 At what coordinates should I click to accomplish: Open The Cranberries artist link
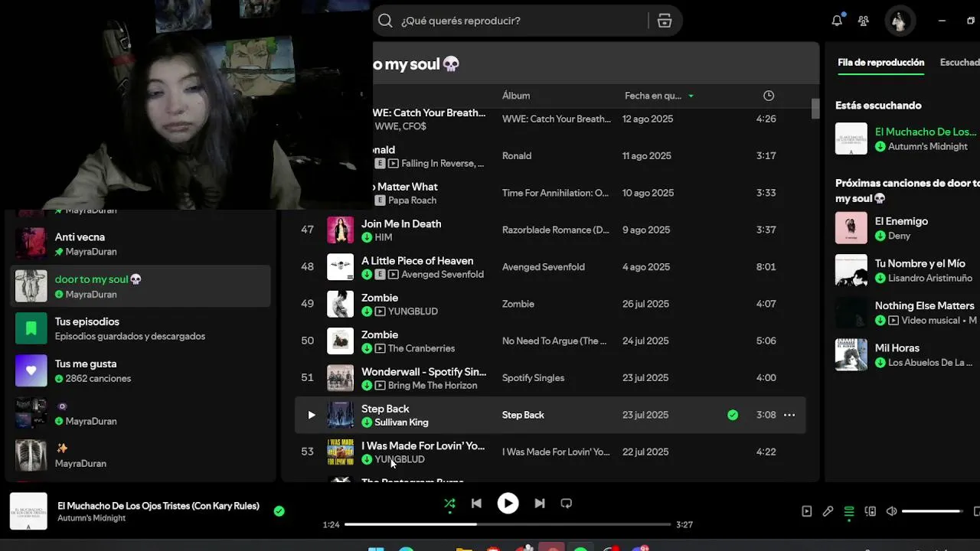[421, 348]
